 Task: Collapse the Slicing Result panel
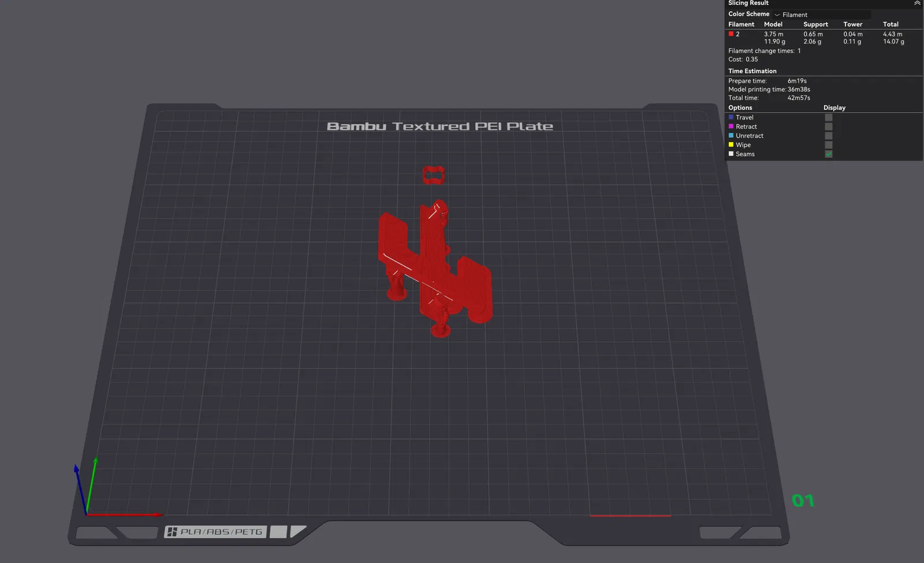click(917, 3)
